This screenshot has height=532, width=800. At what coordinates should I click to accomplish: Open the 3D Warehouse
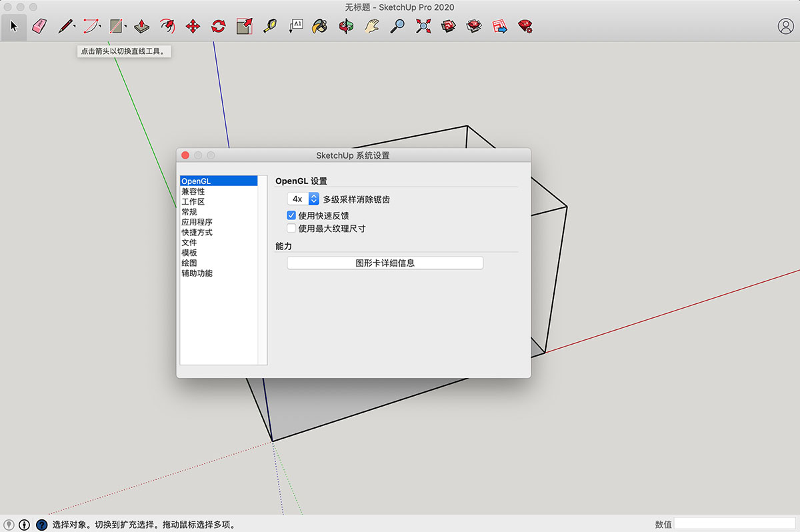(x=449, y=27)
